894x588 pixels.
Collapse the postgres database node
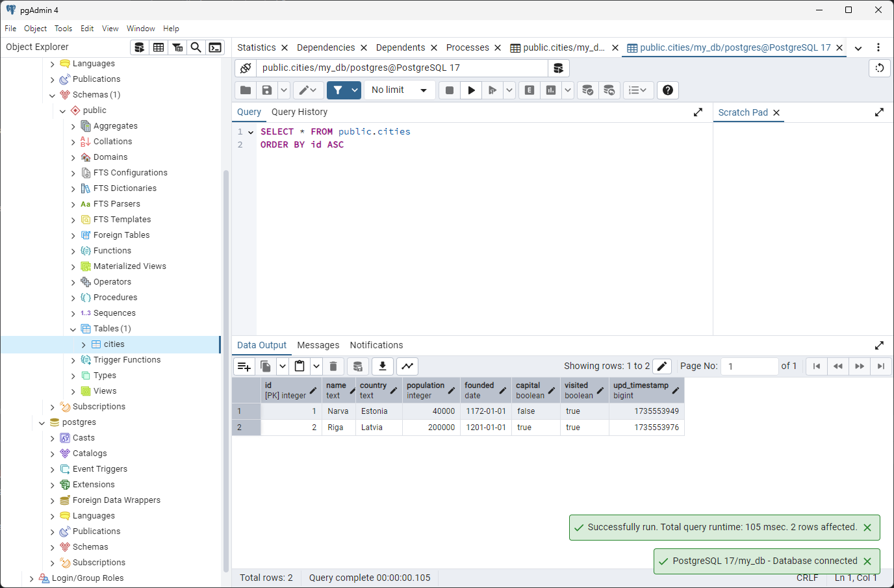tap(42, 423)
